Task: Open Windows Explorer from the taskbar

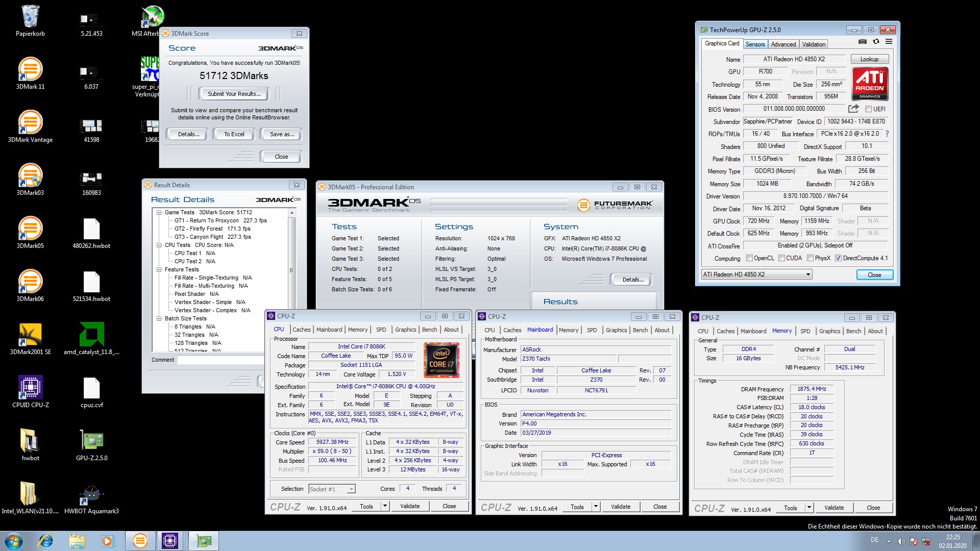Action: [x=77, y=541]
